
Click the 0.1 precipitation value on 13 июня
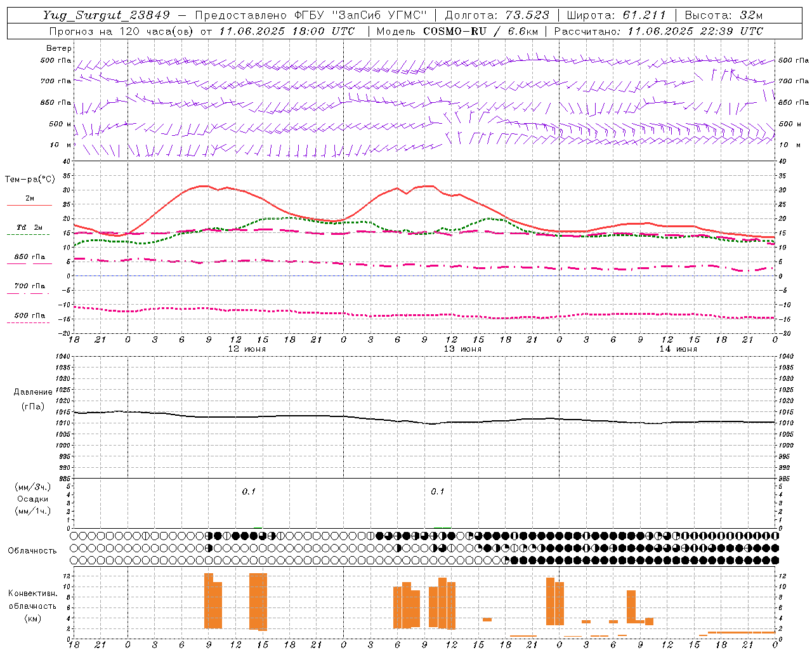pos(438,491)
